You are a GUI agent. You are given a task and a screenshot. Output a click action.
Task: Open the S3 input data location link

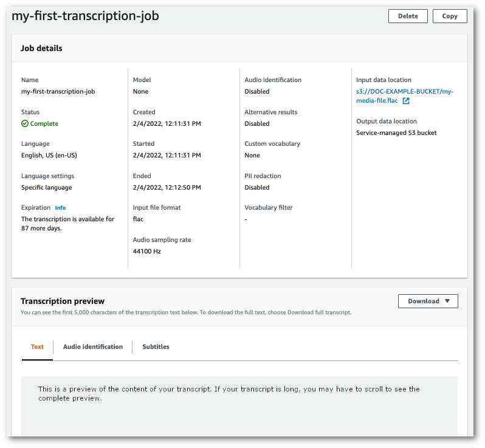click(x=404, y=92)
